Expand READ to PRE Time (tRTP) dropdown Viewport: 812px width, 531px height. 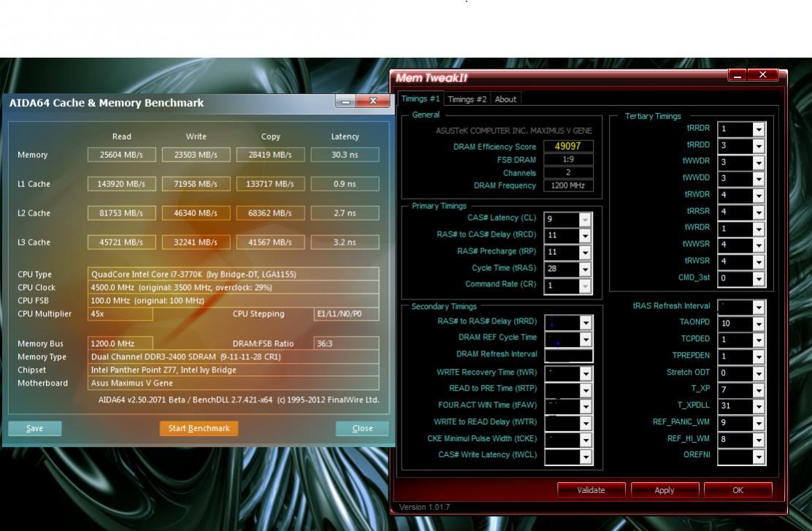[x=586, y=389]
